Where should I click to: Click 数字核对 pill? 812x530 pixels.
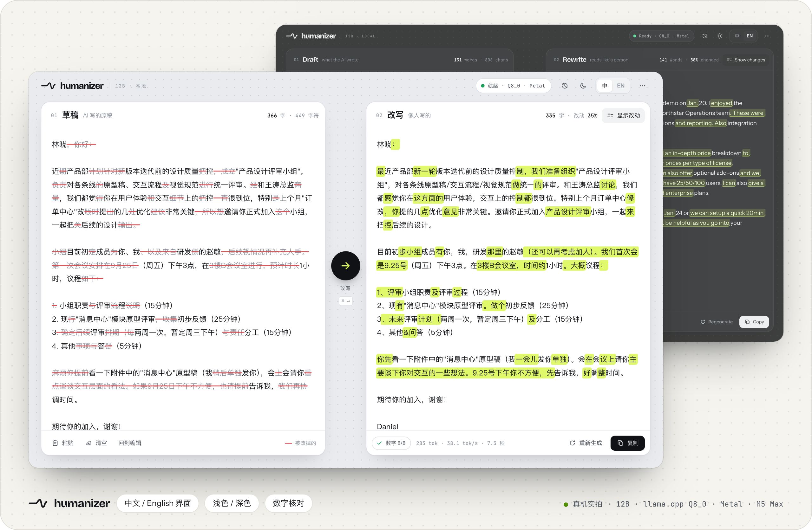click(288, 503)
